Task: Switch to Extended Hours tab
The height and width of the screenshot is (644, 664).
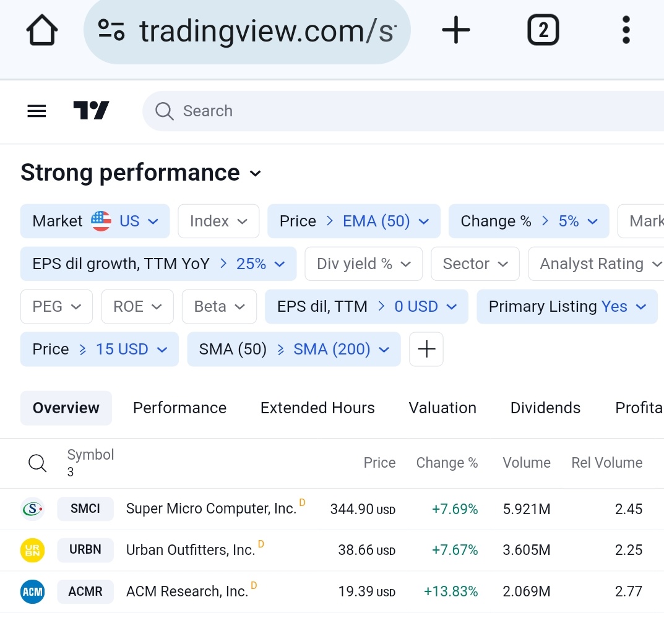Action: (x=317, y=408)
